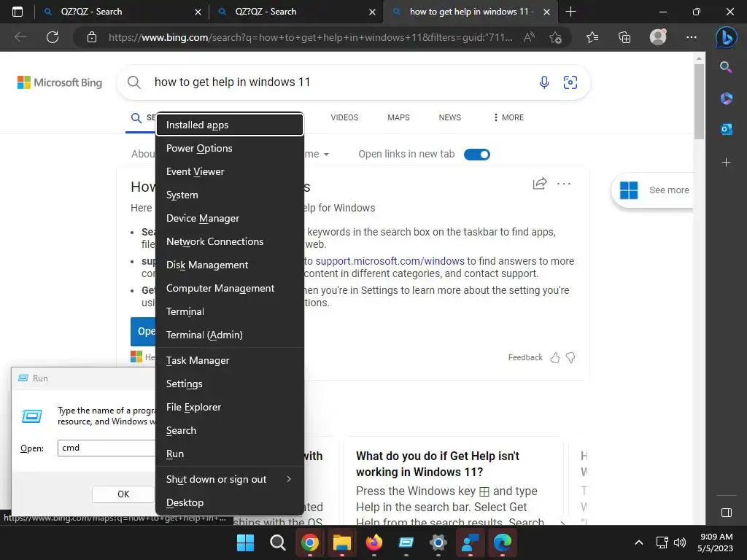Open Event Viewer from menu
747x560 pixels.
pyautogui.click(x=230, y=171)
